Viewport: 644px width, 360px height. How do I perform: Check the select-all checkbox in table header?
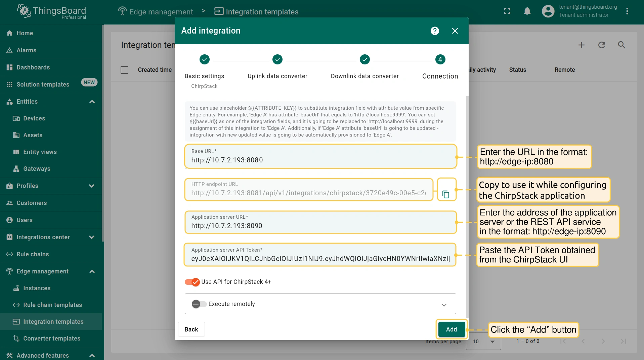pyautogui.click(x=124, y=70)
